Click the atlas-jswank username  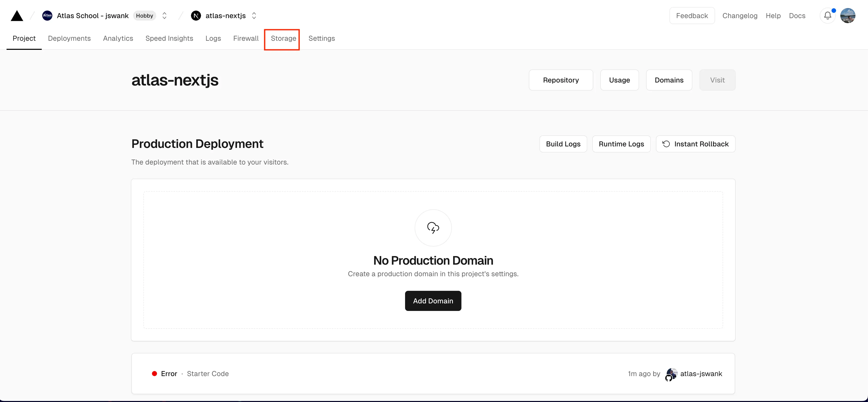pyautogui.click(x=701, y=374)
